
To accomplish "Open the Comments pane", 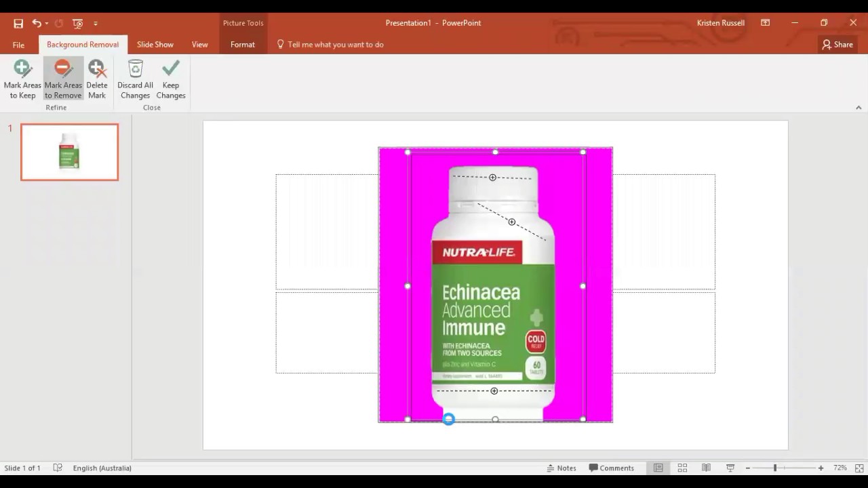I will [x=612, y=468].
